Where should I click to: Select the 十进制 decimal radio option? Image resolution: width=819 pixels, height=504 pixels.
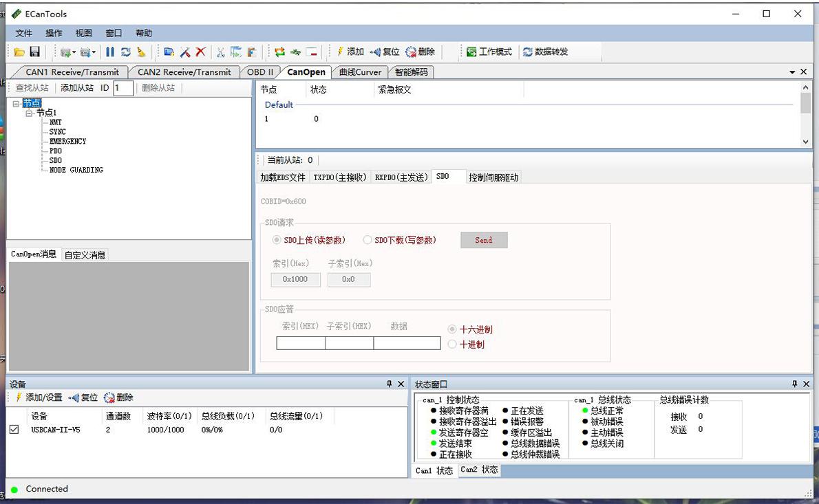pyautogui.click(x=452, y=344)
